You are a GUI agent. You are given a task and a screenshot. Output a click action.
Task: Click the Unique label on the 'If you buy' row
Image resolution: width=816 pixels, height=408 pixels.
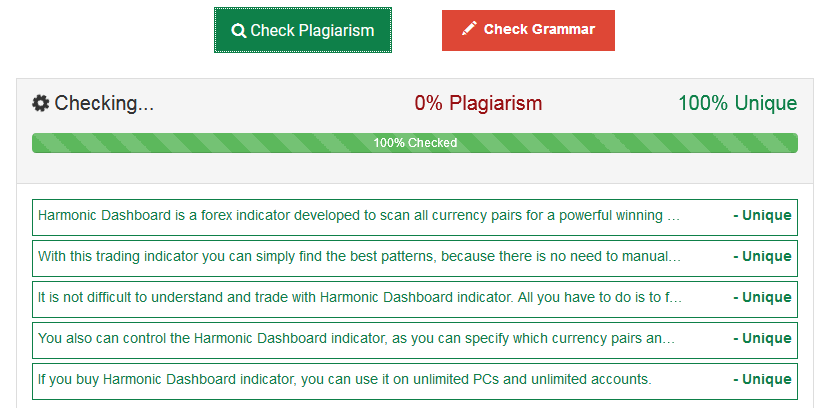(762, 380)
